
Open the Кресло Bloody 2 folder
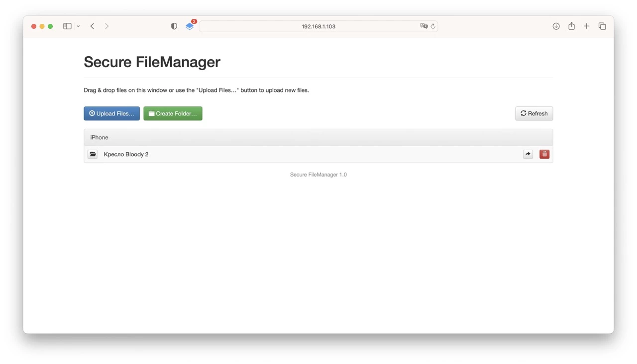126,154
